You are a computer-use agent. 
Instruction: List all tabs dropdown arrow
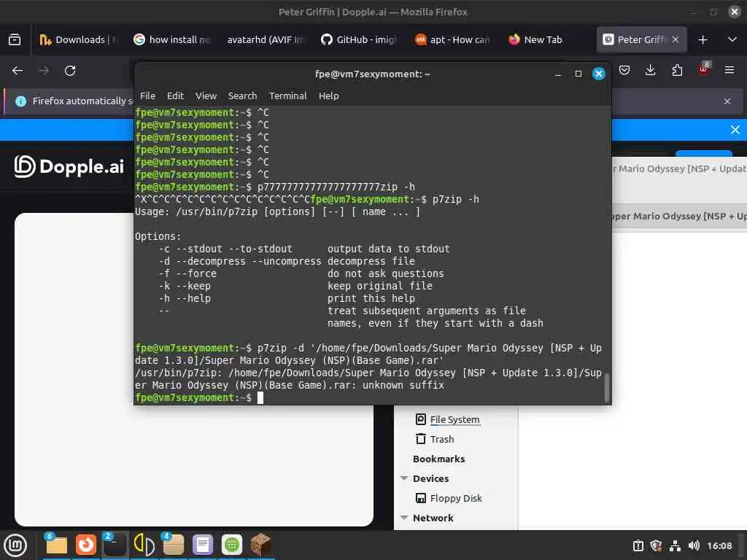tap(732, 39)
